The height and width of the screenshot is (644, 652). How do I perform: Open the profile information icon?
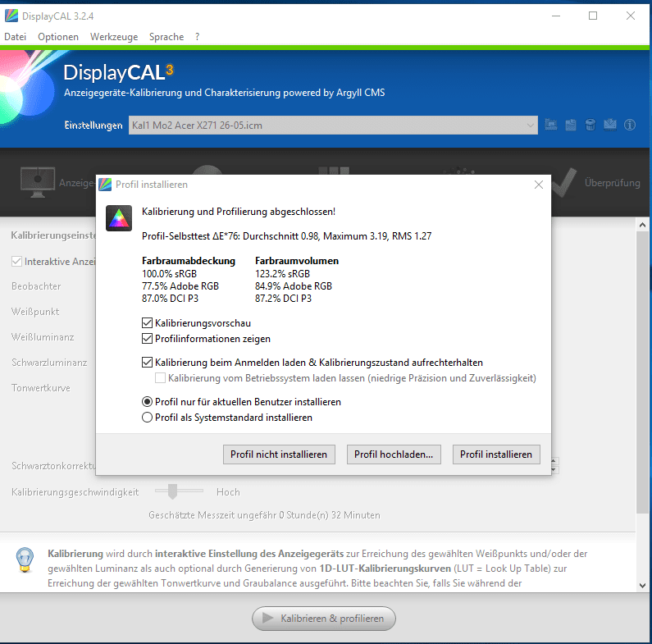[630, 125]
